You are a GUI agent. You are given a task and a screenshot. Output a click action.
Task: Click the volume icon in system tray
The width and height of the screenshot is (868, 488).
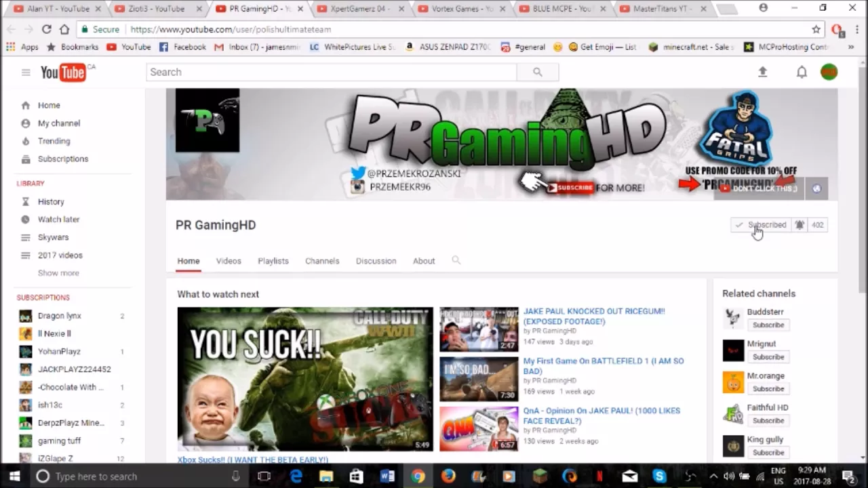729,476
